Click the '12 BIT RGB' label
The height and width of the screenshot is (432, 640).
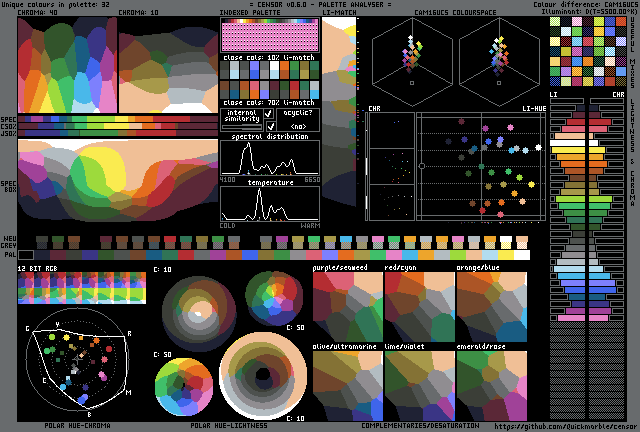(38, 268)
